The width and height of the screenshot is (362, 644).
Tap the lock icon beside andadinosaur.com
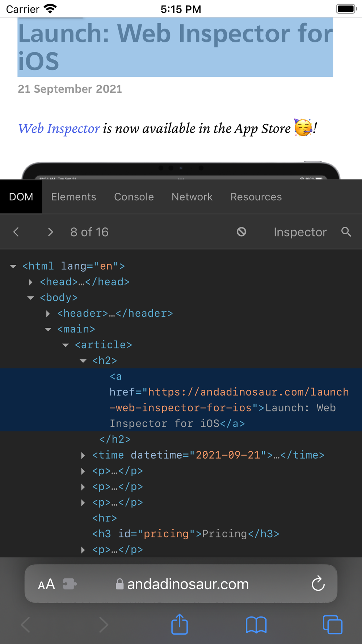[x=119, y=584]
